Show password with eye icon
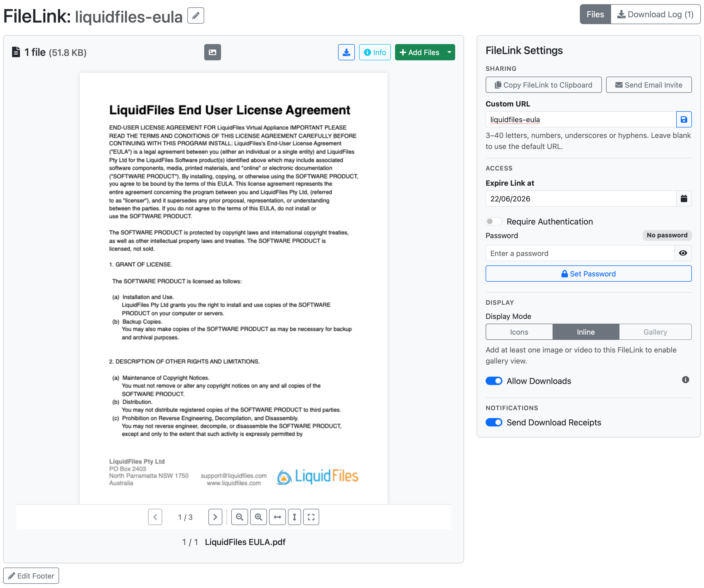704x588 pixels. point(683,253)
